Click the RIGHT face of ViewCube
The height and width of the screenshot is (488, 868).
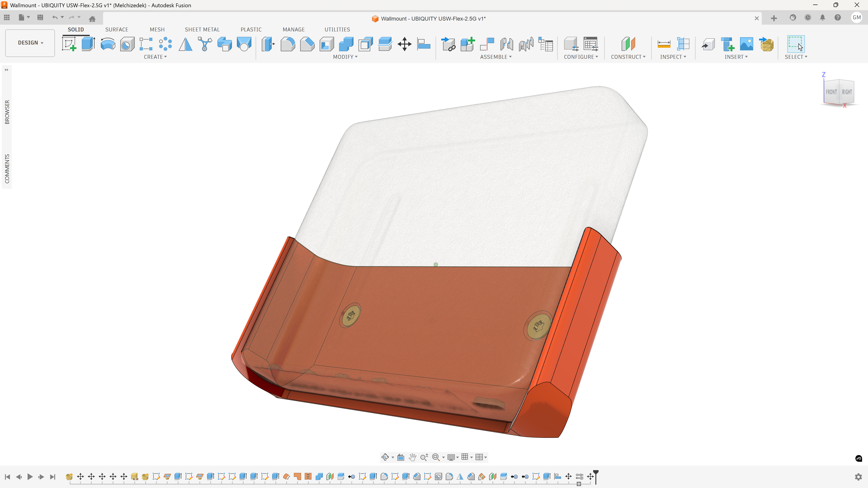[x=847, y=92]
